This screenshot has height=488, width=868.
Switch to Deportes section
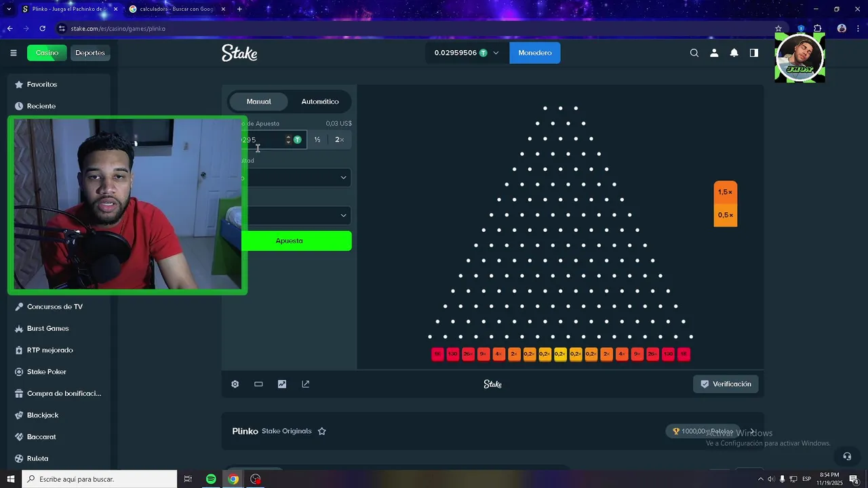[x=90, y=53]
